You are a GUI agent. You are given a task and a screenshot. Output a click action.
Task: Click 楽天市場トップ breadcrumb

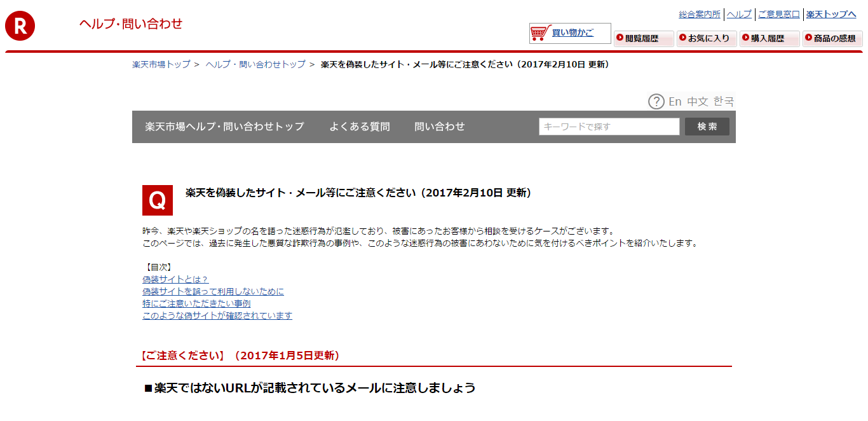tap(161, 64)
